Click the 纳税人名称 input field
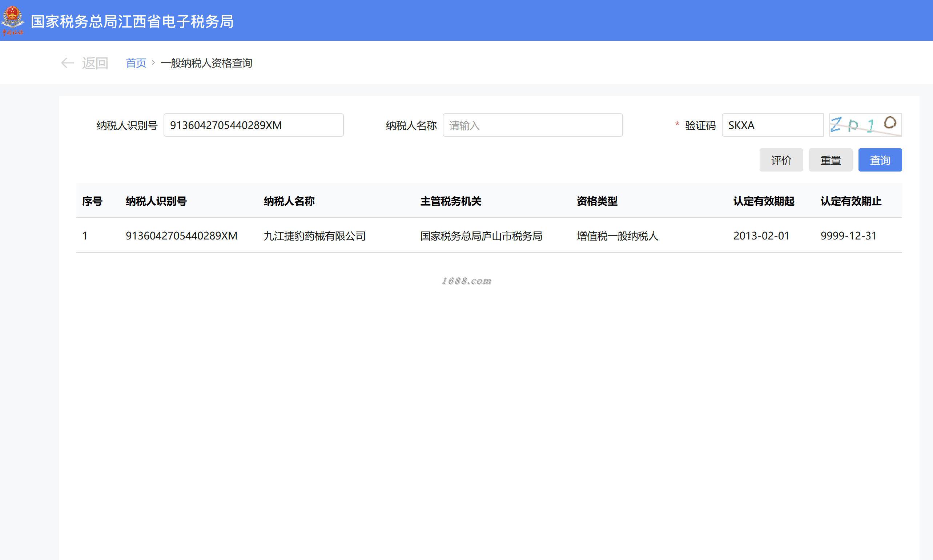Image resolution: width=933 pixels, height=560 pixels. pyautogui.click(x=532, y=125)
